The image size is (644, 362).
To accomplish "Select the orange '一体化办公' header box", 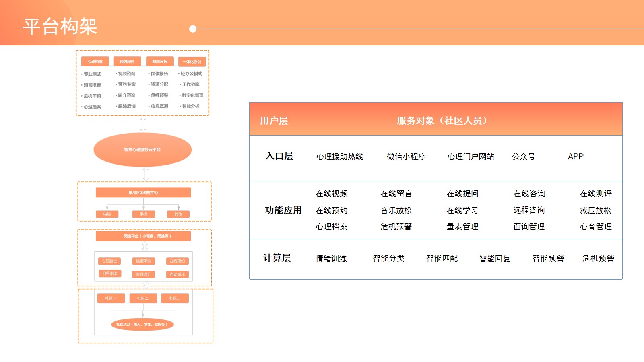I will point(192,62).
